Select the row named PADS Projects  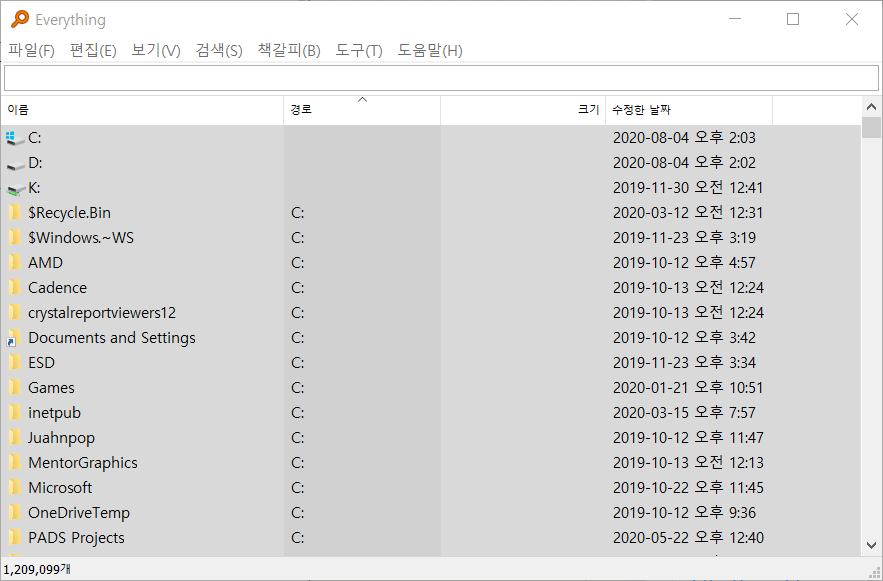point(431,538)
